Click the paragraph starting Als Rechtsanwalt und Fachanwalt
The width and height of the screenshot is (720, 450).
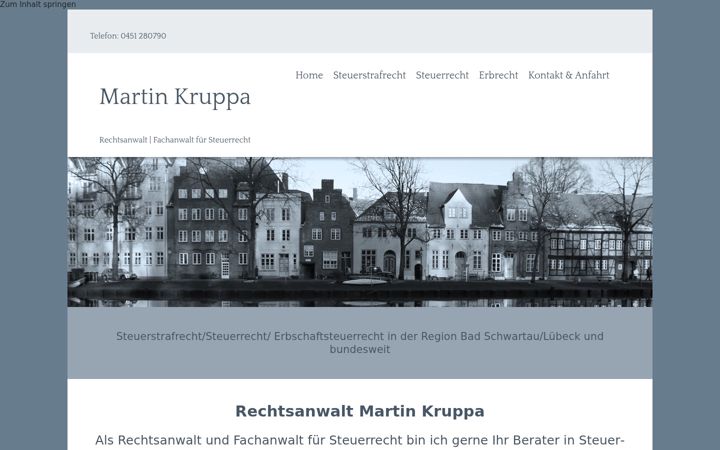pos(360,441)
